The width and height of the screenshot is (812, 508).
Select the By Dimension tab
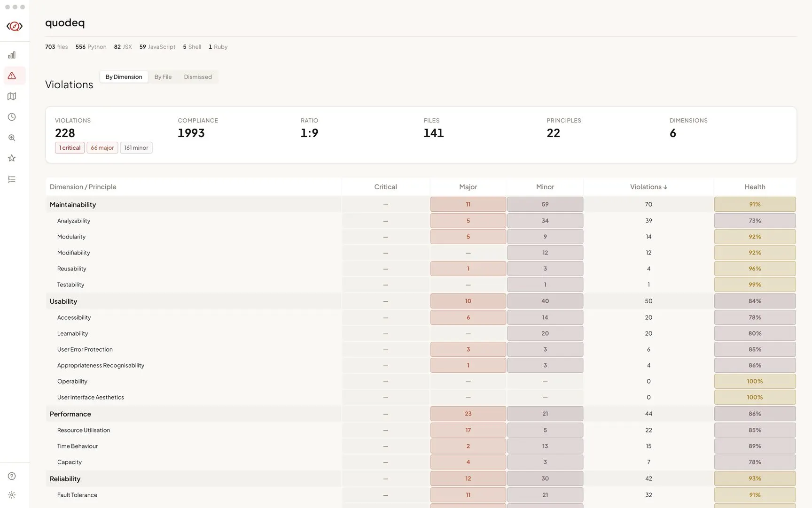[x=124, y=77]
